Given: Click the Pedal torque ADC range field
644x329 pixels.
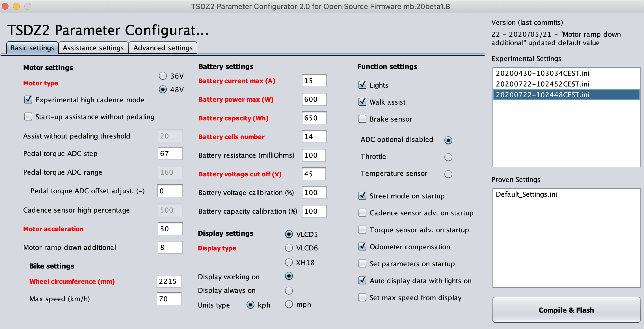Looking at the screenshot, I should point(170,172).
